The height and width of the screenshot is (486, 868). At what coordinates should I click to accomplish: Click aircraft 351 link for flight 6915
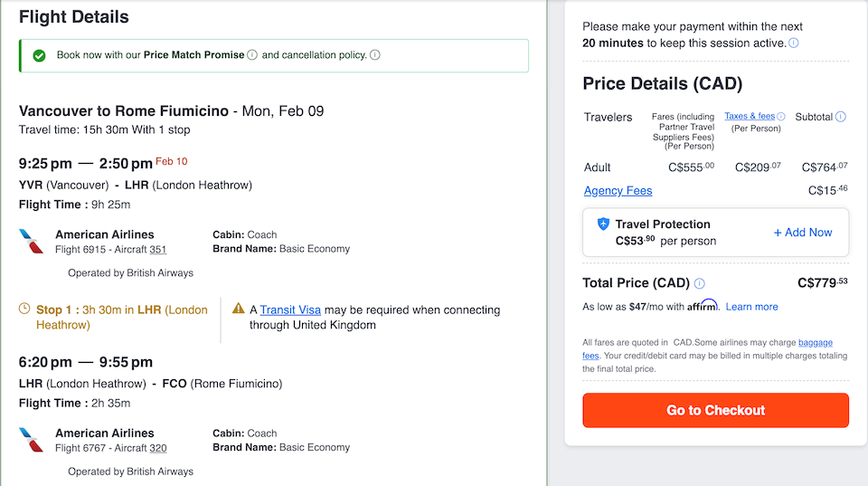coord(158,249)
